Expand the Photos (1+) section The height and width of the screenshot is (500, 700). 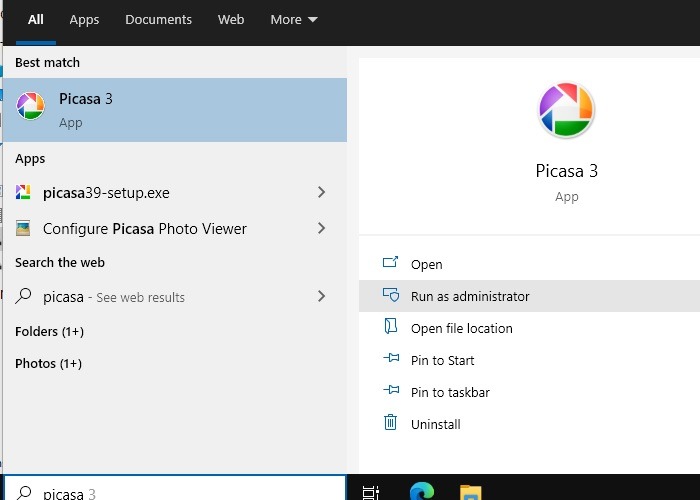48,363
